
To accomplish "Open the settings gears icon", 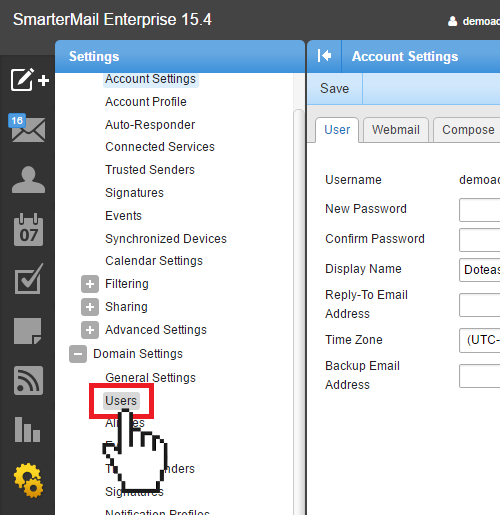I will [x=29, y=480].
